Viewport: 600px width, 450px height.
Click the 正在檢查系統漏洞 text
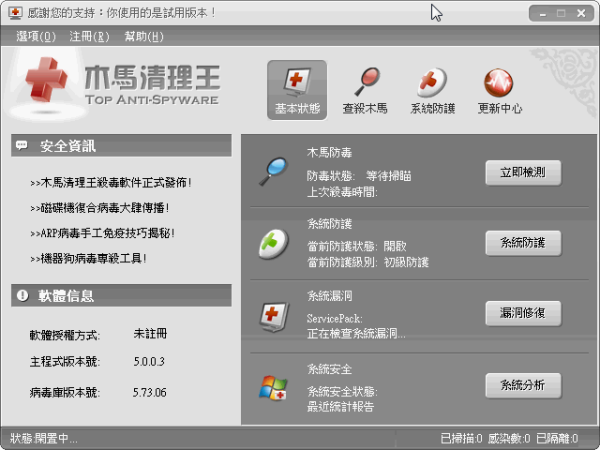tap(356, 334)
